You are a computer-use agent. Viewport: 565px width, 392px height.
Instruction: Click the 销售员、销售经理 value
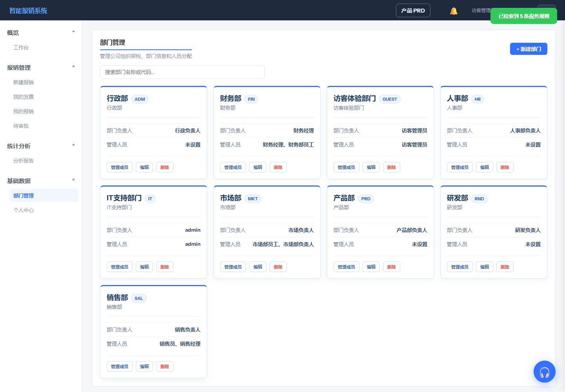pyautogui.click(x=180, y=344)
